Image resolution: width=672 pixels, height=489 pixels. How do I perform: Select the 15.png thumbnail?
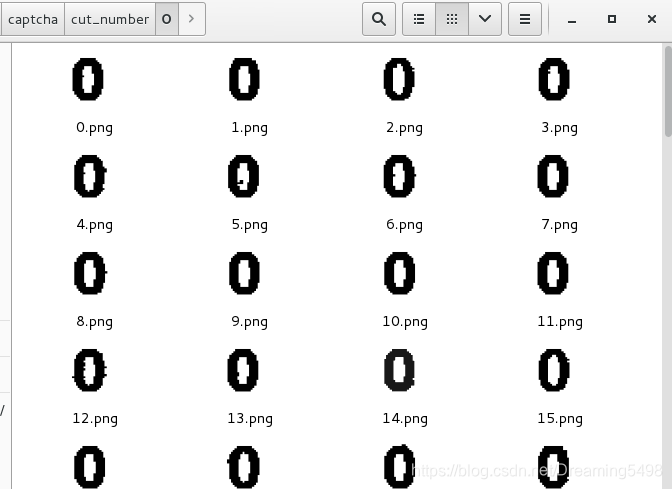[554, 370]
